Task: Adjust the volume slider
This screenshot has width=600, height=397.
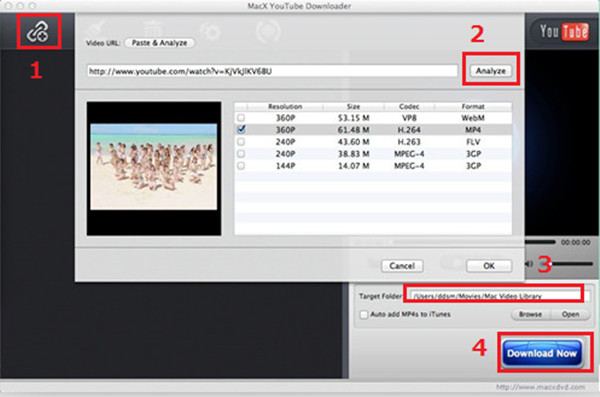Action: point(567,264)
